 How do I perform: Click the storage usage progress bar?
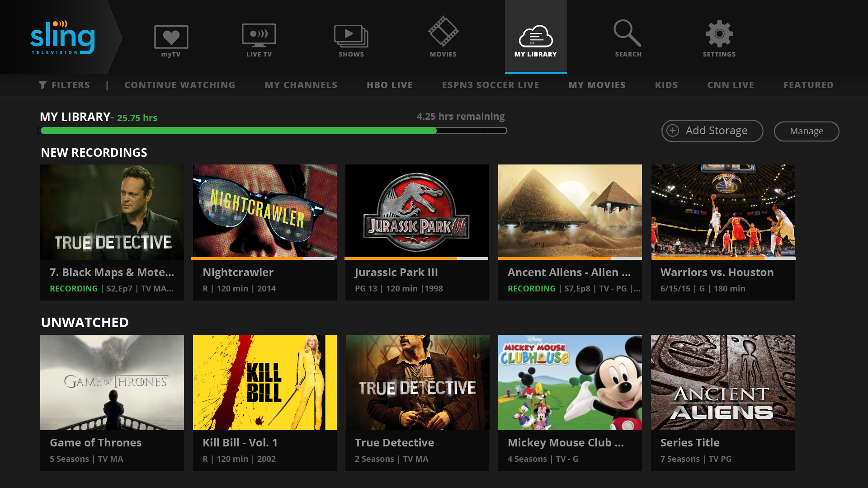(271, 131)
